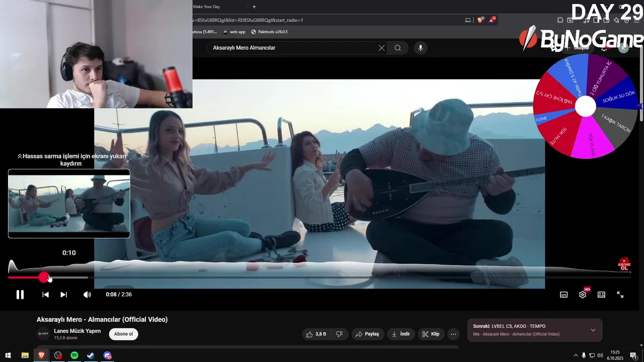Open the Windows notification center
The height and width of the screenshot is (362, 644).
point(633,355)
